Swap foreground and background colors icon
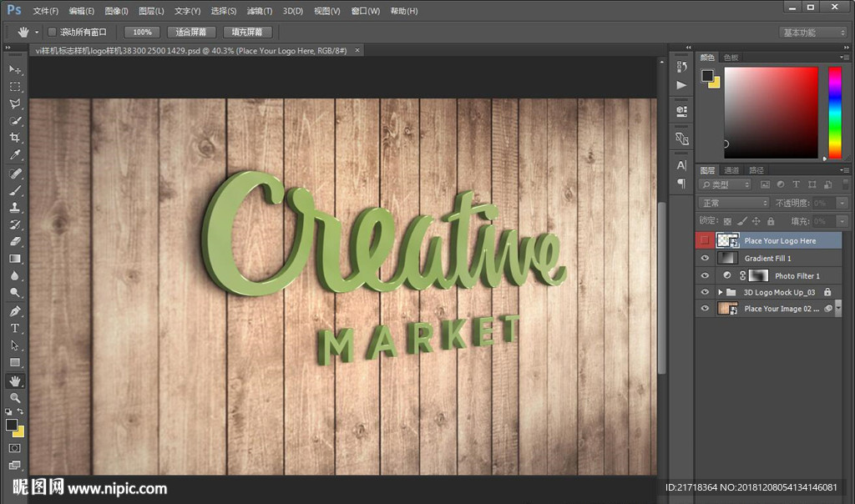Screen dimensions: 855x504 (x=20, y=411)
